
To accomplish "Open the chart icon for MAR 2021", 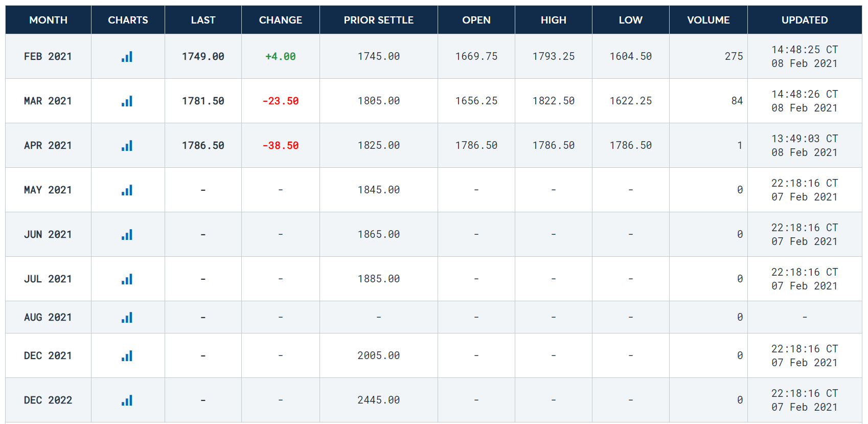I will tap(127, 101).
